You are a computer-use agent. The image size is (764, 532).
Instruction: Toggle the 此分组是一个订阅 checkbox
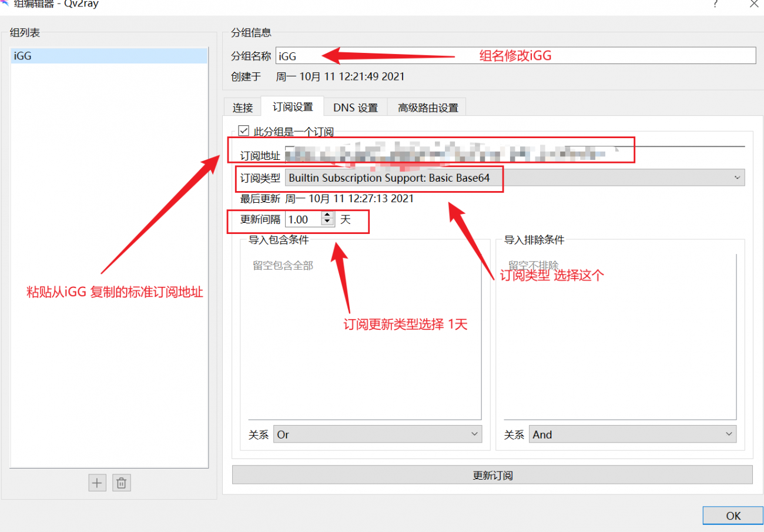243,131
